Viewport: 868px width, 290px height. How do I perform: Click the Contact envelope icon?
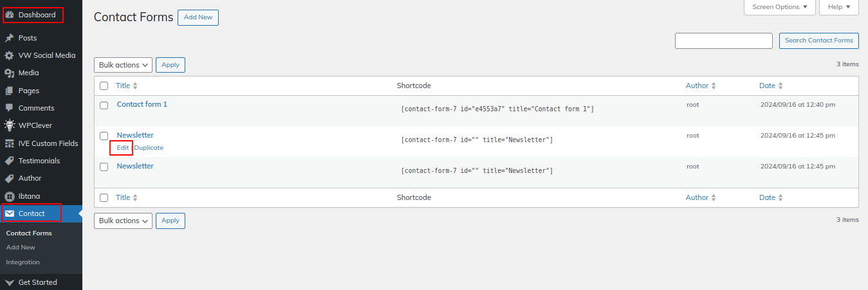10,213
